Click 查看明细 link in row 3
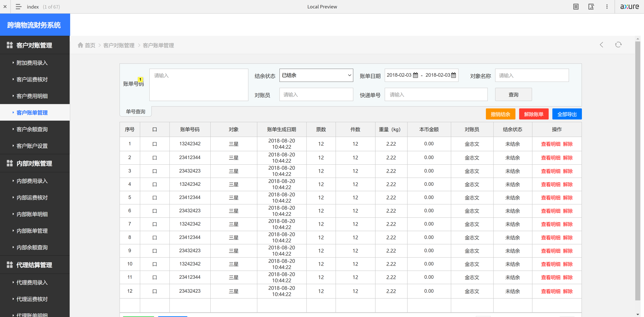The width and height of the screenshot is (644, 317). 551,171
